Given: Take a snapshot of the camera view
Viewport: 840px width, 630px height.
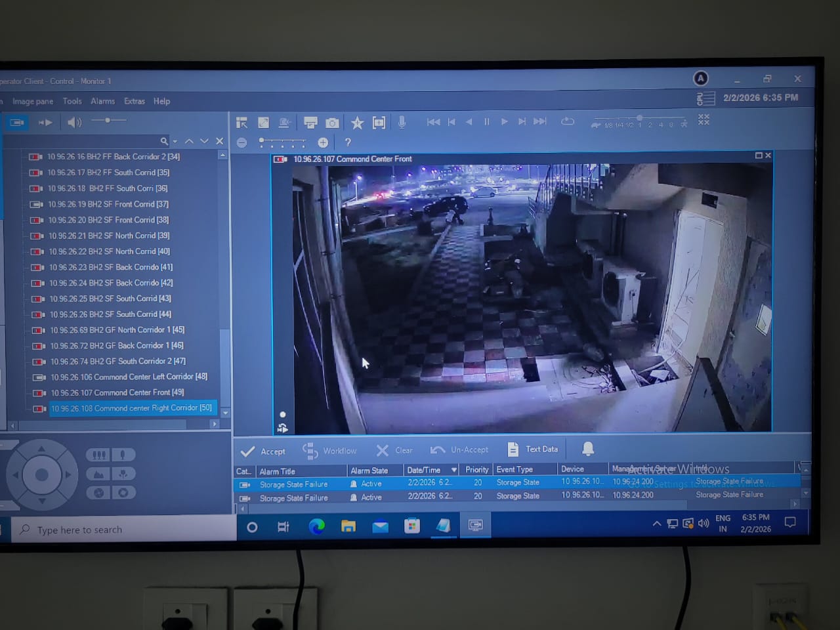Looking at the screenshot, I should [332, 121].
